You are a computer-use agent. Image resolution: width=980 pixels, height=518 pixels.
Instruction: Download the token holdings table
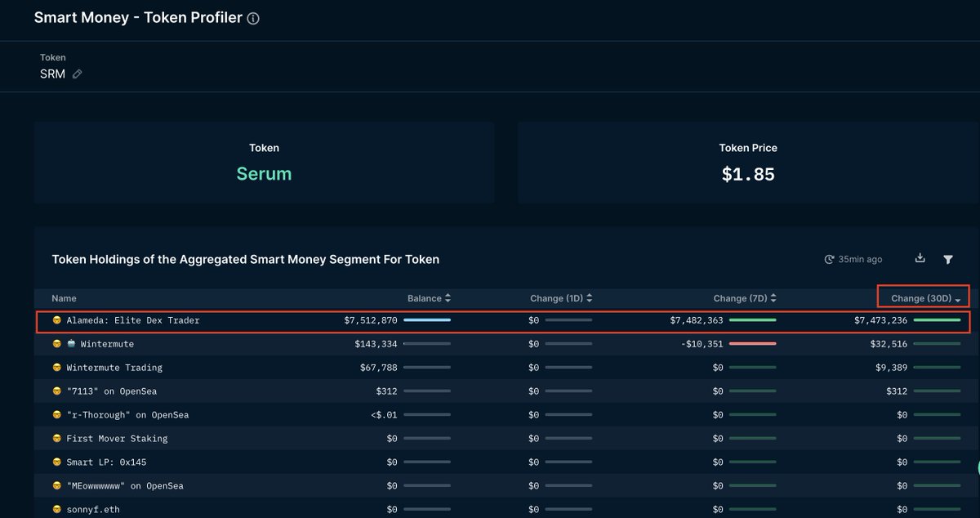click(x=920, y=258)
